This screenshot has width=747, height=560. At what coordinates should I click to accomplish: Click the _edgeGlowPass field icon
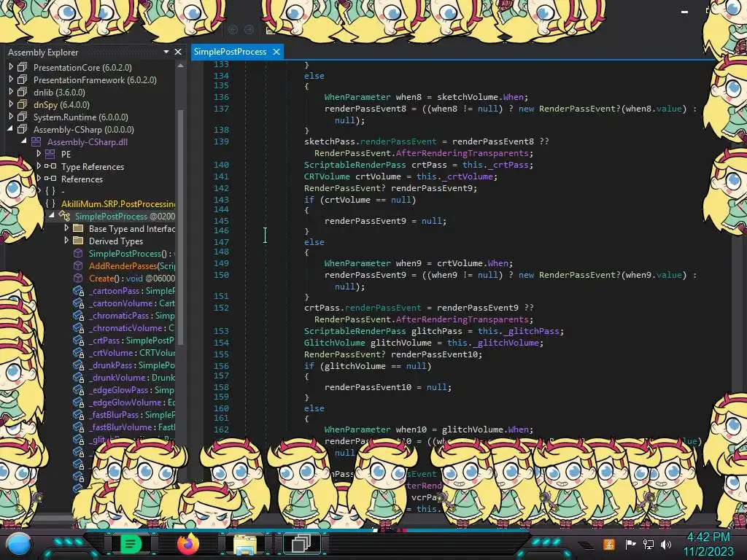78,389
